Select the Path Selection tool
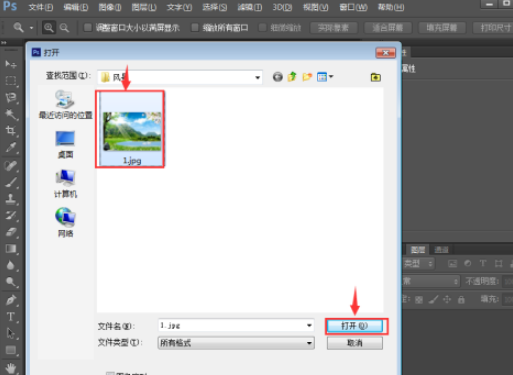 tap(11, 333)
